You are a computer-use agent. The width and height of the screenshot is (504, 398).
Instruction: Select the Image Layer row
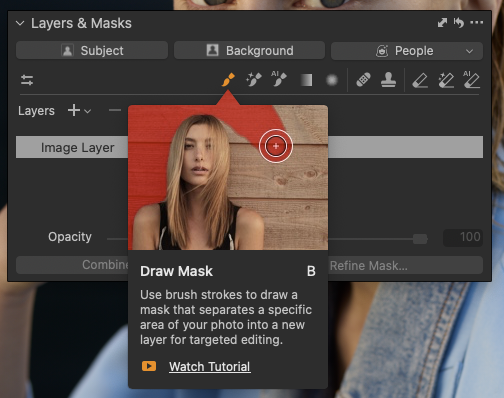coord(249,147)
